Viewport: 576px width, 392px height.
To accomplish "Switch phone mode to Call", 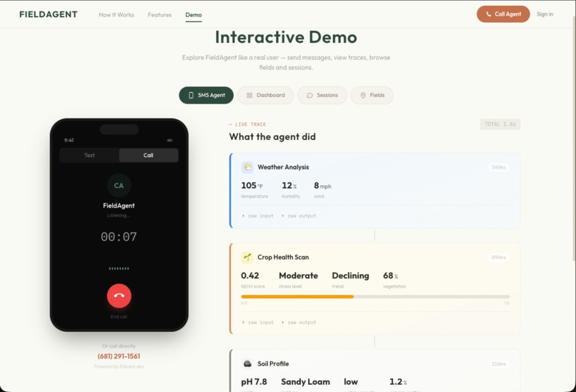I will pos(149,155).
